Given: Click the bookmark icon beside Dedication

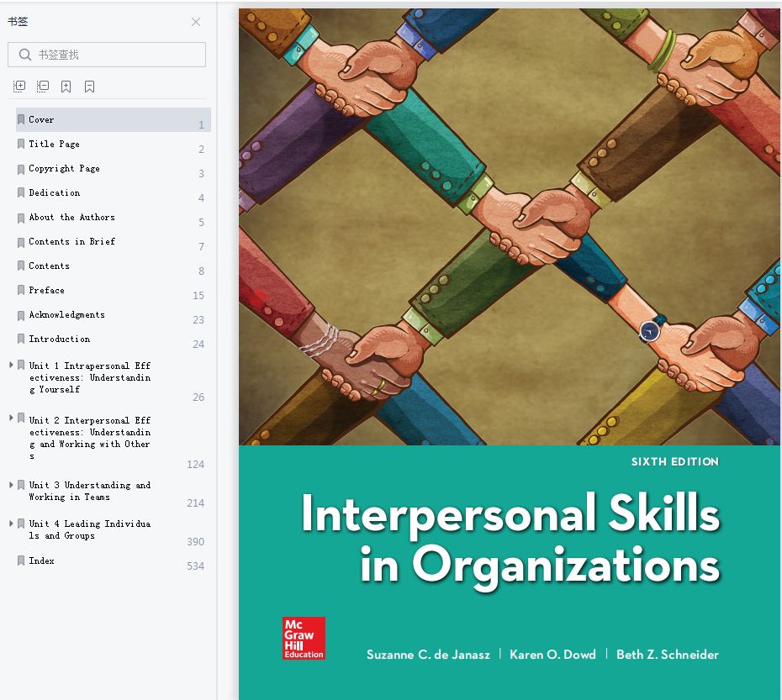Looking at the screenshot, I should click(x=21, y=193).
